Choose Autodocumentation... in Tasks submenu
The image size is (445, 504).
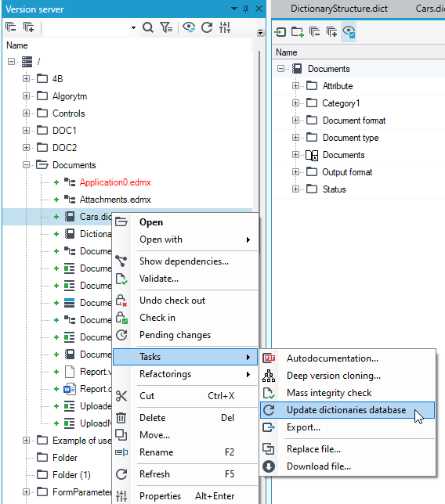[348, 358]
